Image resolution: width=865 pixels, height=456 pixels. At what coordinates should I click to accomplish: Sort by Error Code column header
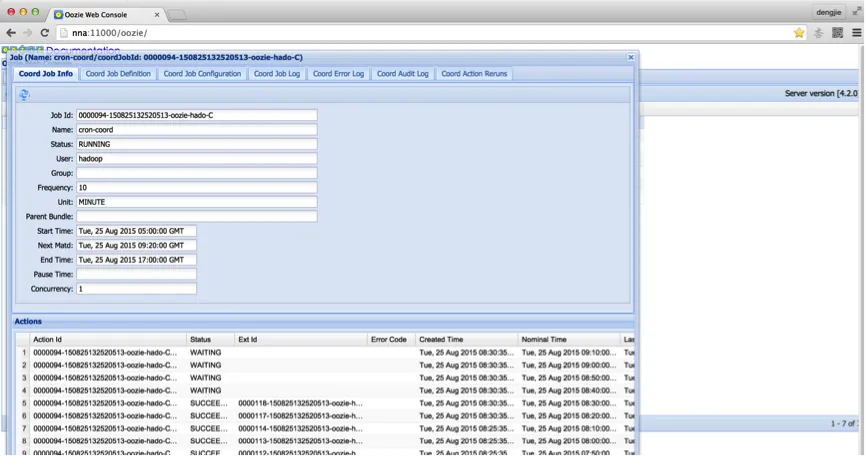391,340
